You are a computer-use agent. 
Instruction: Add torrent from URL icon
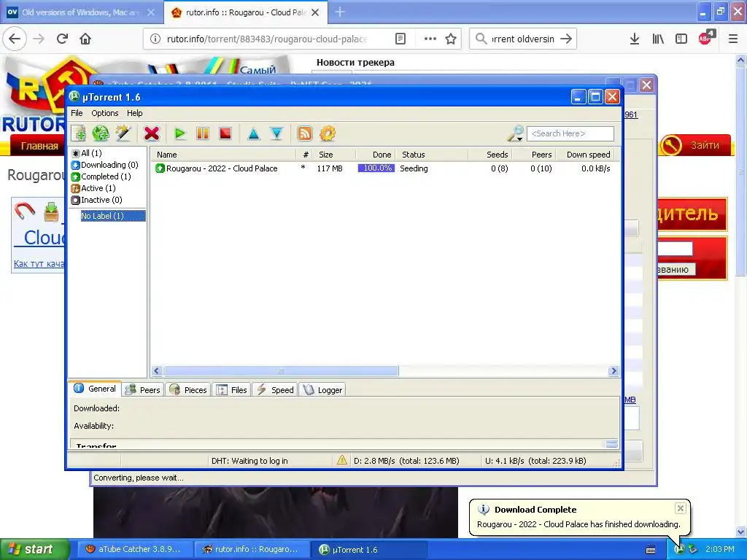click(x=101, y=134)
